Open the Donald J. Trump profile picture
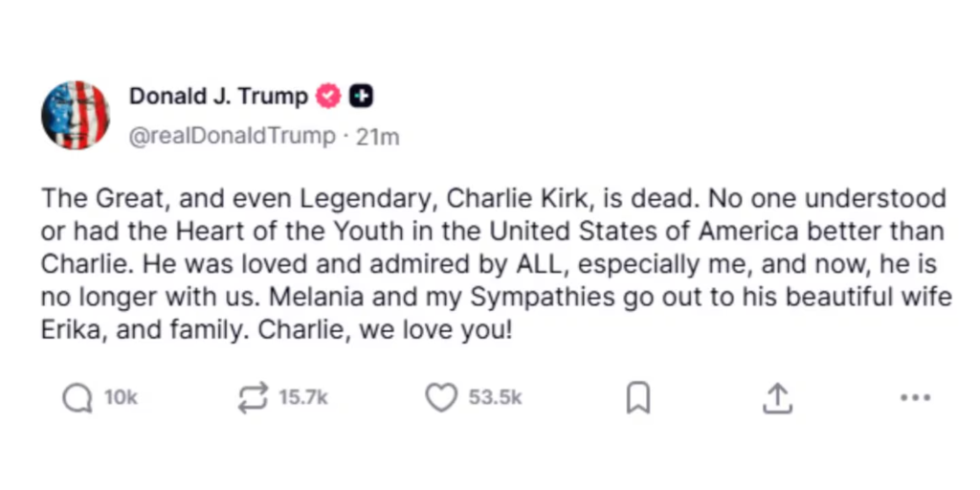This screenshot has height=490, width=980. coord(76,115)
